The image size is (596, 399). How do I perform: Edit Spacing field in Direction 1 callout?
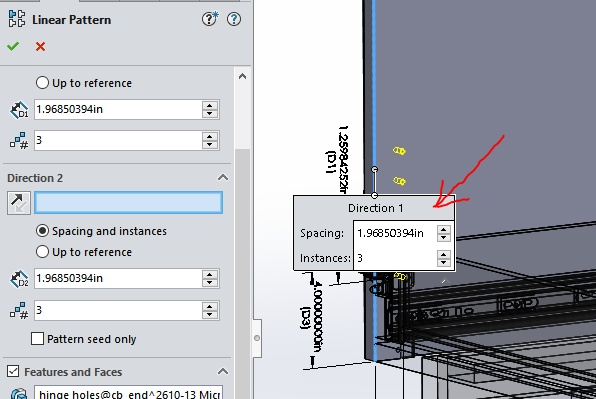tap(395, 233)
